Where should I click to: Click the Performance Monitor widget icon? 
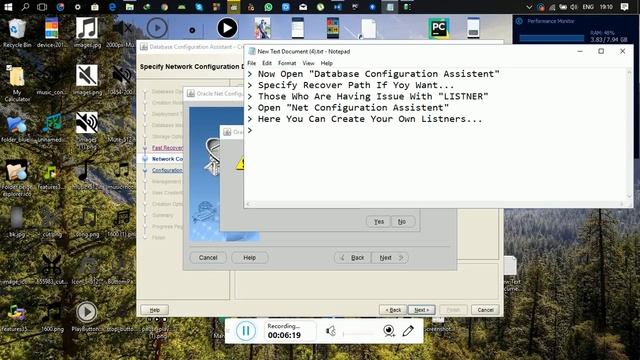pyautogui.click(x=520, y=21)
